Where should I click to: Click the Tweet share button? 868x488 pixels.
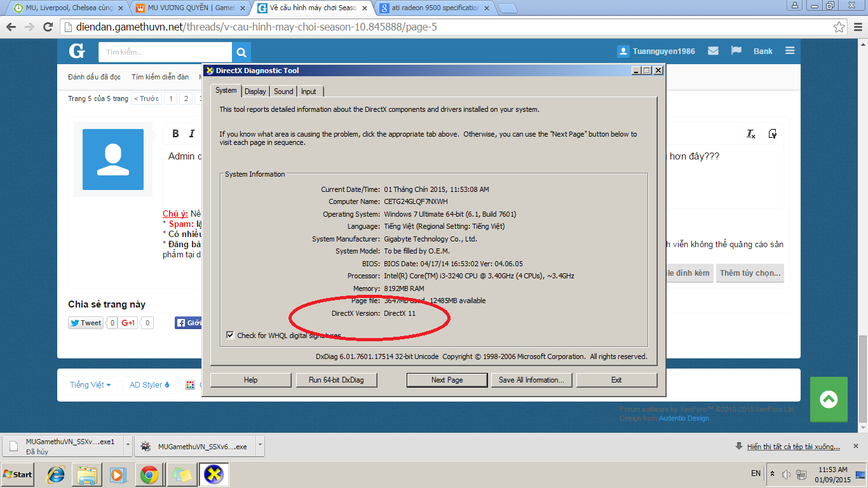click(x=86, y=323)
